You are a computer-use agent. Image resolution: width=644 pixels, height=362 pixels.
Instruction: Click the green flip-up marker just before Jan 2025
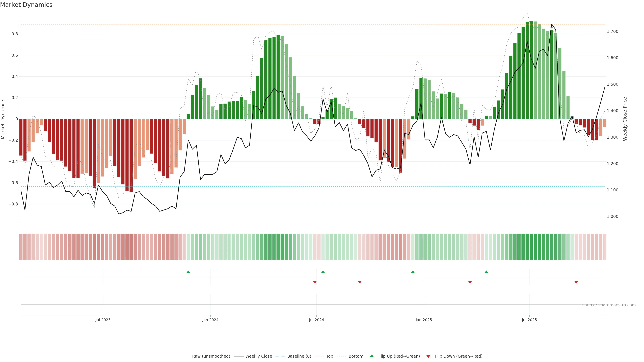coord(413,272)
